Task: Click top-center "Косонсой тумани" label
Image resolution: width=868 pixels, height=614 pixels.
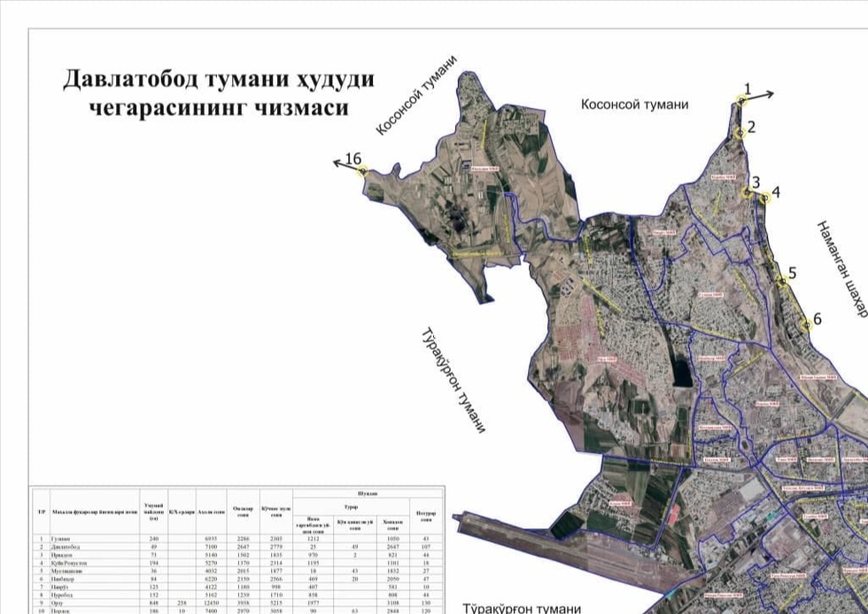Action: point(634,105)
